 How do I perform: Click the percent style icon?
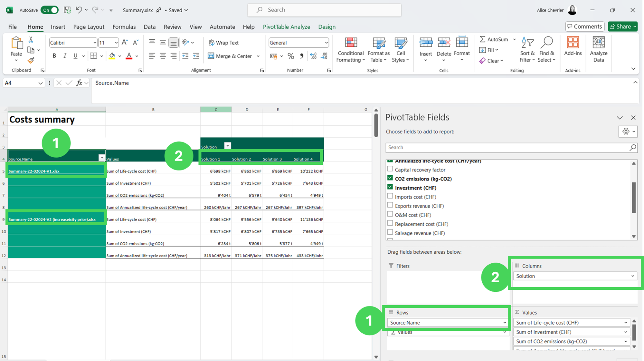point(291,56)
